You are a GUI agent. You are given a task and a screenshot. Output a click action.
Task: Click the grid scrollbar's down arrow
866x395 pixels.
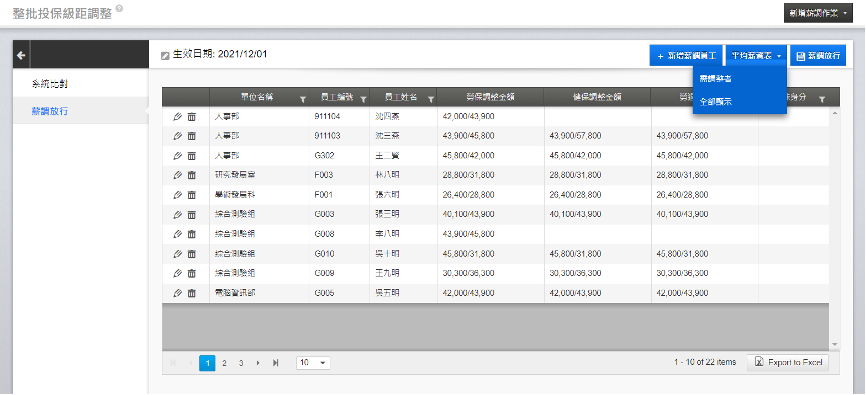pyautogui.click(x=835, y=344)
